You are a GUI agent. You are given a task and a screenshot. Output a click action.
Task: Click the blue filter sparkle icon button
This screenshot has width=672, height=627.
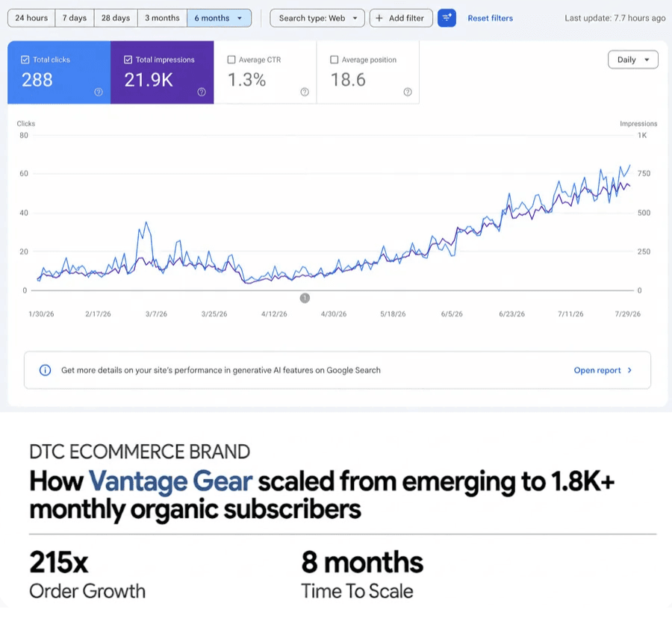447,18
